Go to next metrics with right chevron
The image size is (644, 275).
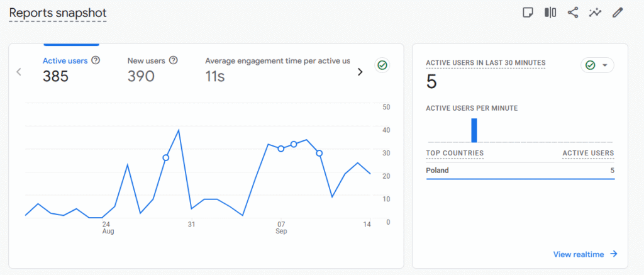click(360, 72)
